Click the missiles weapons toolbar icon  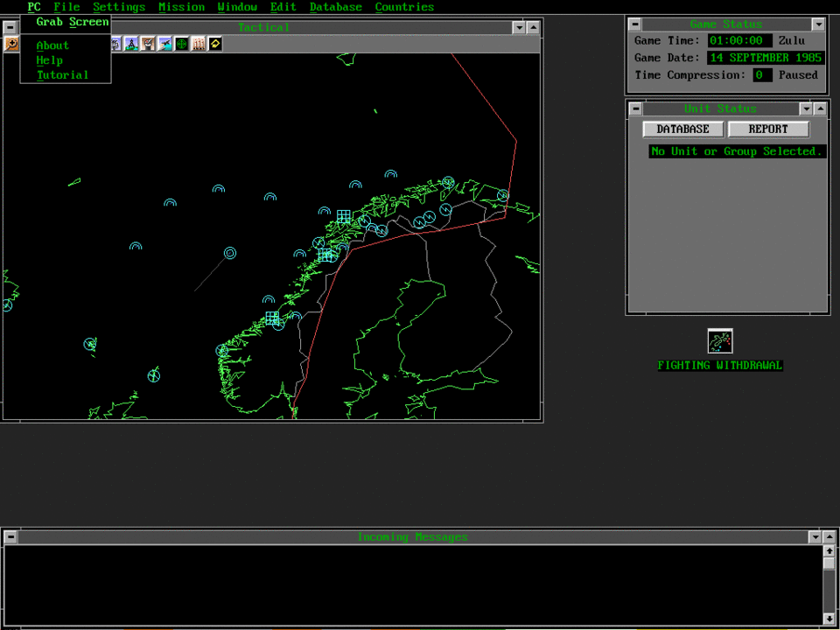[199, 44]
